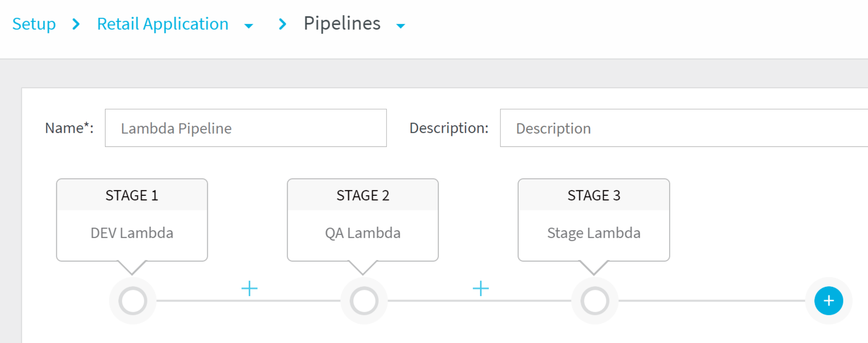This screenshot has height=343, width=868.
Task: Click breadcrumb chevron after Setup
Action: 76,24
